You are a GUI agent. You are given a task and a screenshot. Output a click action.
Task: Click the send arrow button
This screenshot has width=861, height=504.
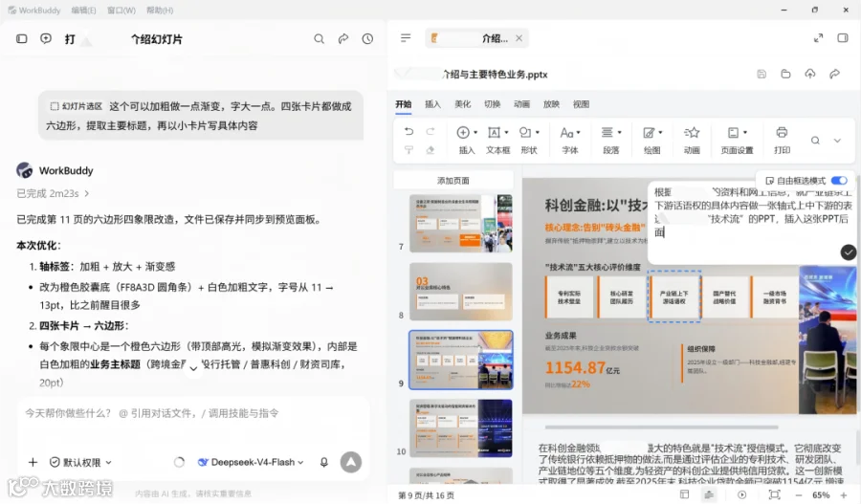pyautogui.click(x=351, y=462)
